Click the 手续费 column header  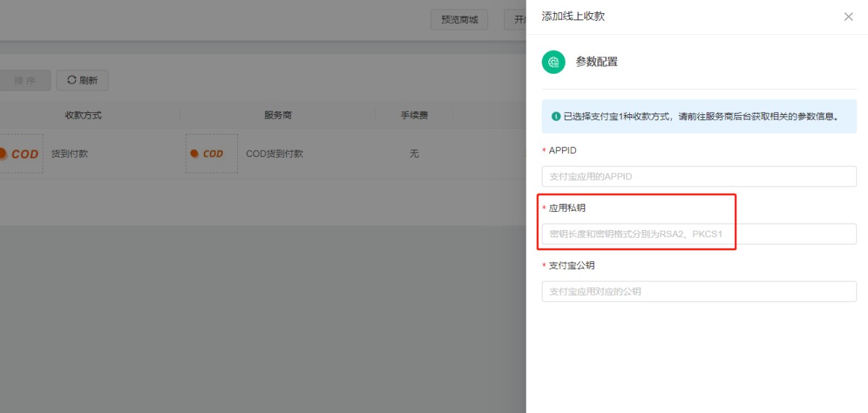tap(414, 115)
